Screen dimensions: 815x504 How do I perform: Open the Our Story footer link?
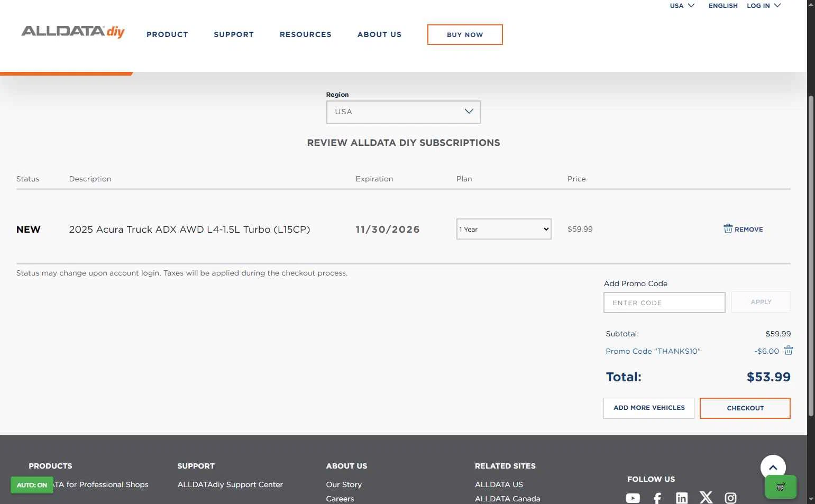point(344,484)
